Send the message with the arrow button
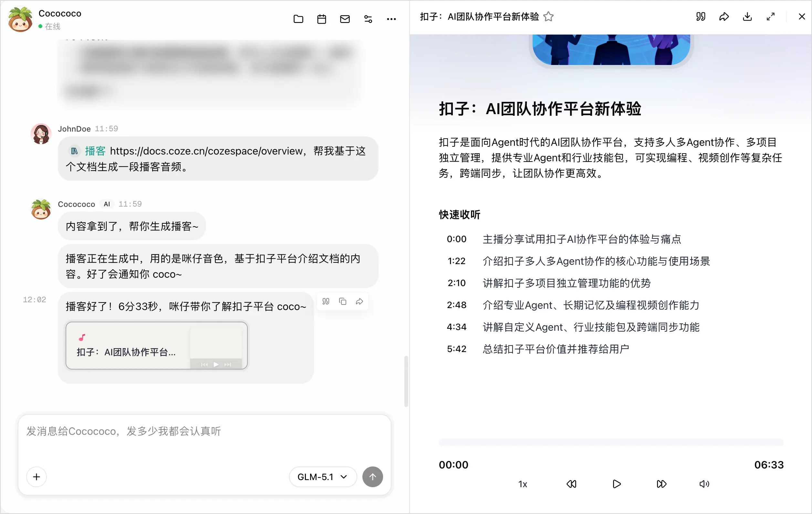 pos(372,477)
